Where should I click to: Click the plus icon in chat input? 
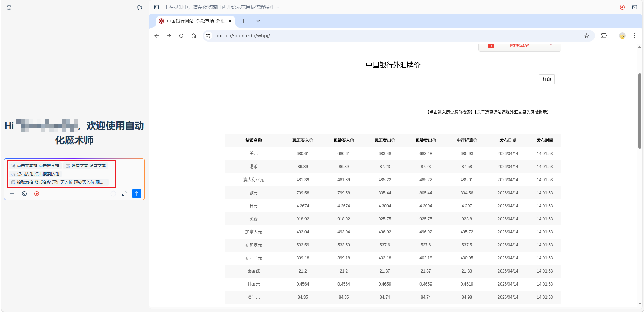12,194
